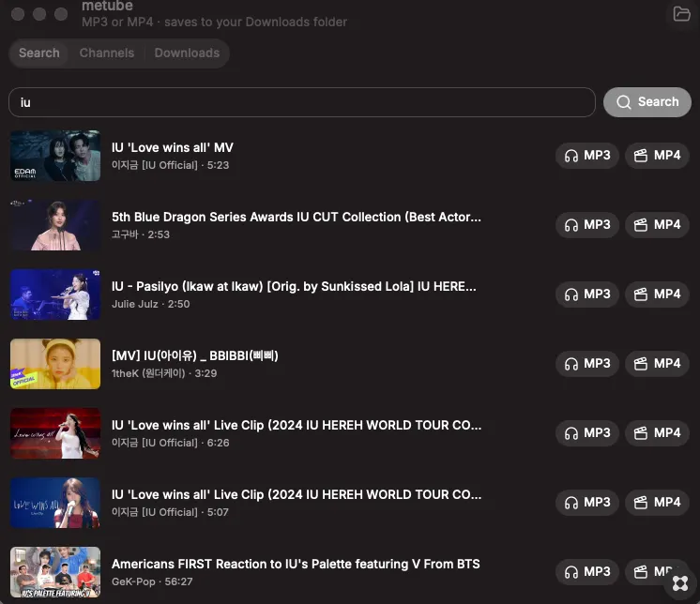Click channel text '1theK (원더케이) · 3:29'
The height and width of the screenshot is (604, 700).
[164, 373]
